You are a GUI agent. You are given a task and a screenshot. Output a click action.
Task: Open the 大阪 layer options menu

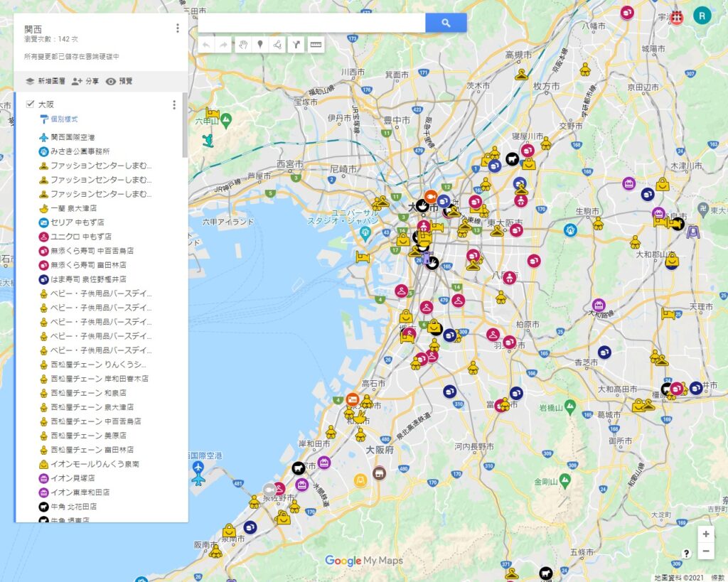(174, 105)
